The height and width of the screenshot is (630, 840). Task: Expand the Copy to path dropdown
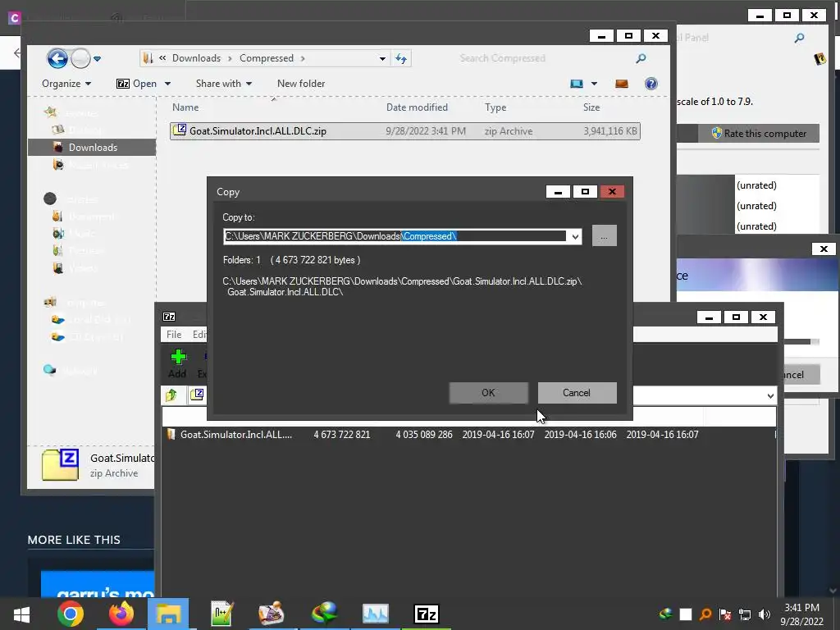coord(575,236)
